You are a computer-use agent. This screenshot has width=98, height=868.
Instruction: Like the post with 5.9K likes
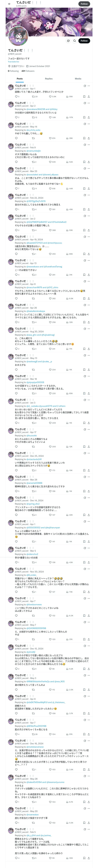52,97
